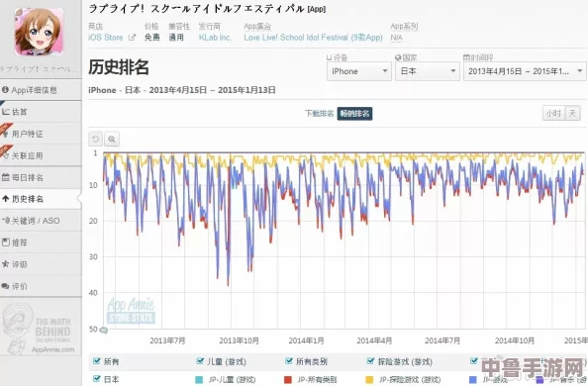Viewport: 588px width, 386px height.
Task: Click the reset zoom undo icon
Action: click(x=95, y=140)
